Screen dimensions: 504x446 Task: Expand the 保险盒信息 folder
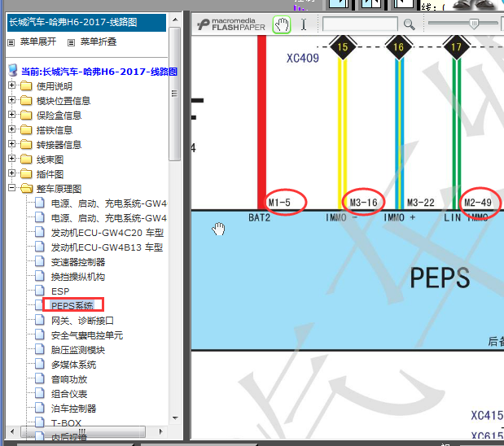click(11, 115)
